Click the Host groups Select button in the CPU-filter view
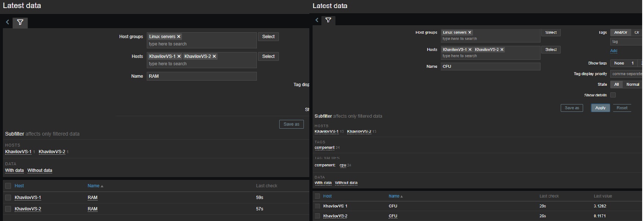Viewport: 644px width, 221px height. coord(551,33)
